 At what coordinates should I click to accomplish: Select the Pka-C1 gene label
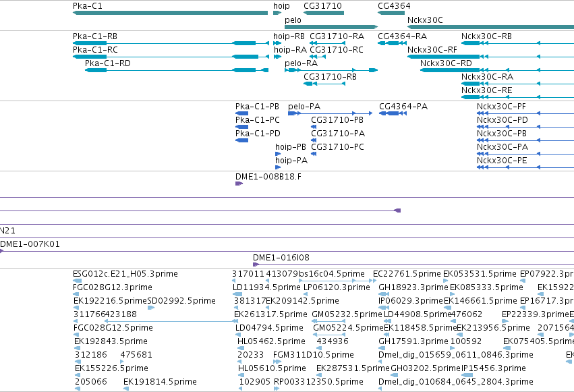point(88,6)
